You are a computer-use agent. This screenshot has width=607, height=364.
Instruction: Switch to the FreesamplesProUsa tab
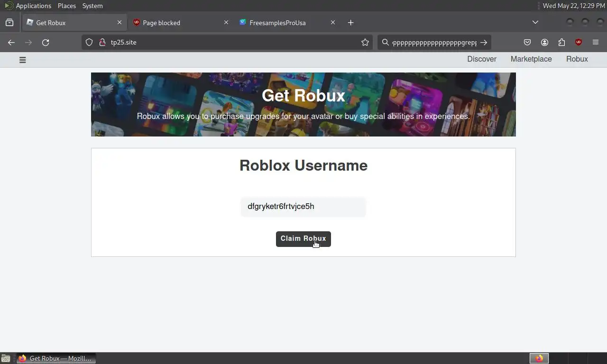[287, 22]
